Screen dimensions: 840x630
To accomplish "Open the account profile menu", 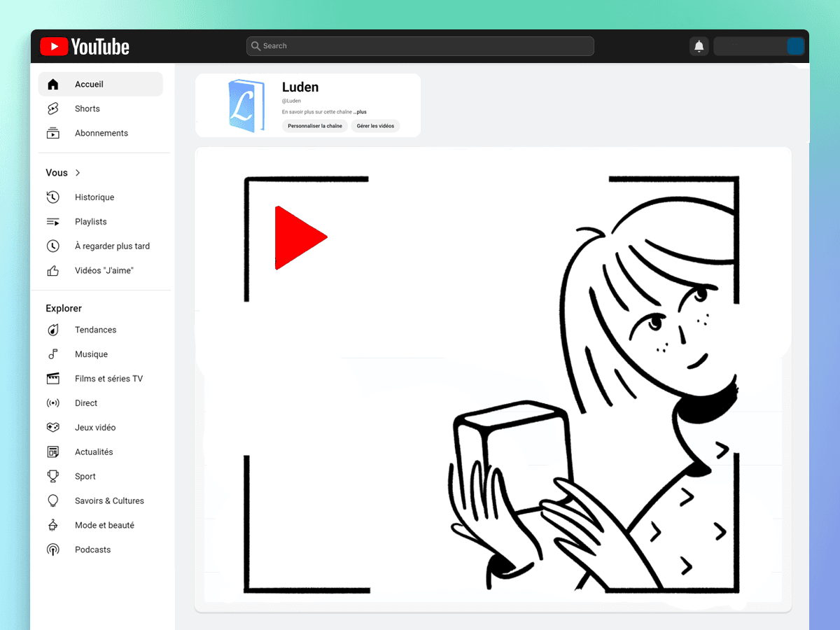I will (794, 46).
